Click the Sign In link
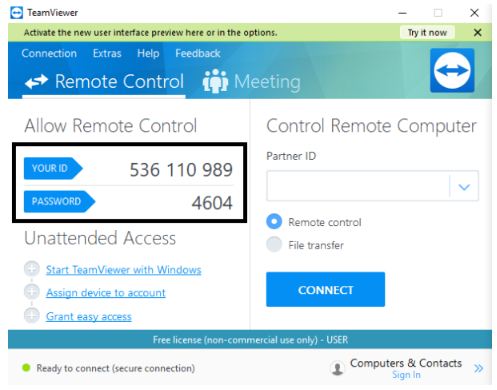Viewport: 497px width, 390px height. 406,375
